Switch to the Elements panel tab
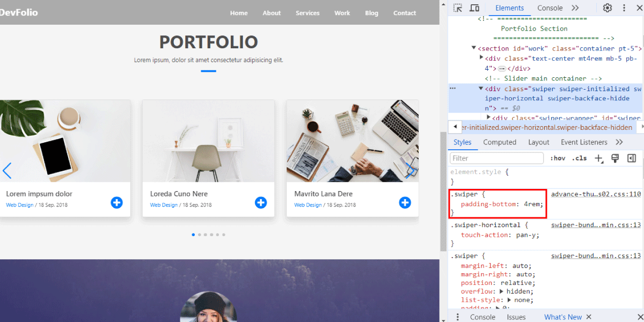Viewport: 644px width, 322px height. (x=509, y=8)
